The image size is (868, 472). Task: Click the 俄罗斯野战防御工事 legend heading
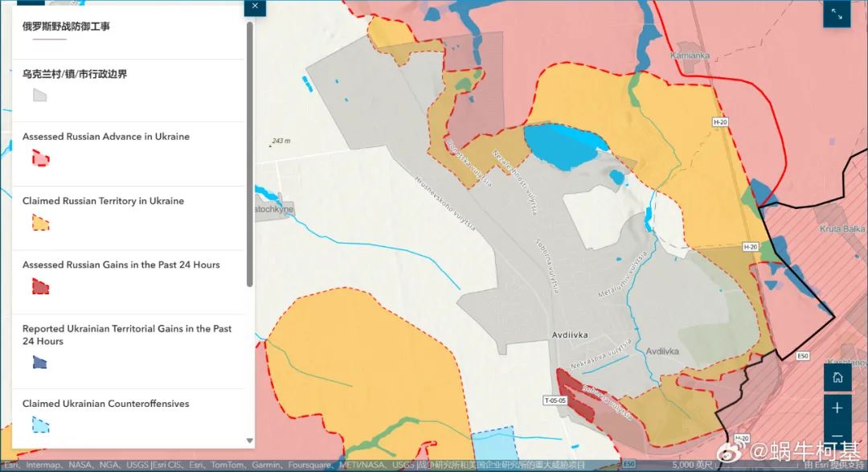66,26
